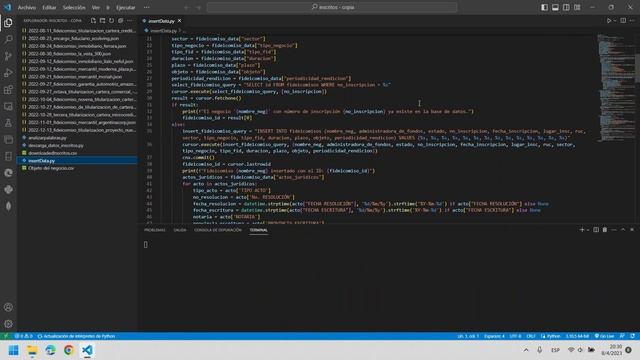This screenshot has height=360, width=640.
Task: Change indentation via Espacios: 4
Action: click(494, 336)
